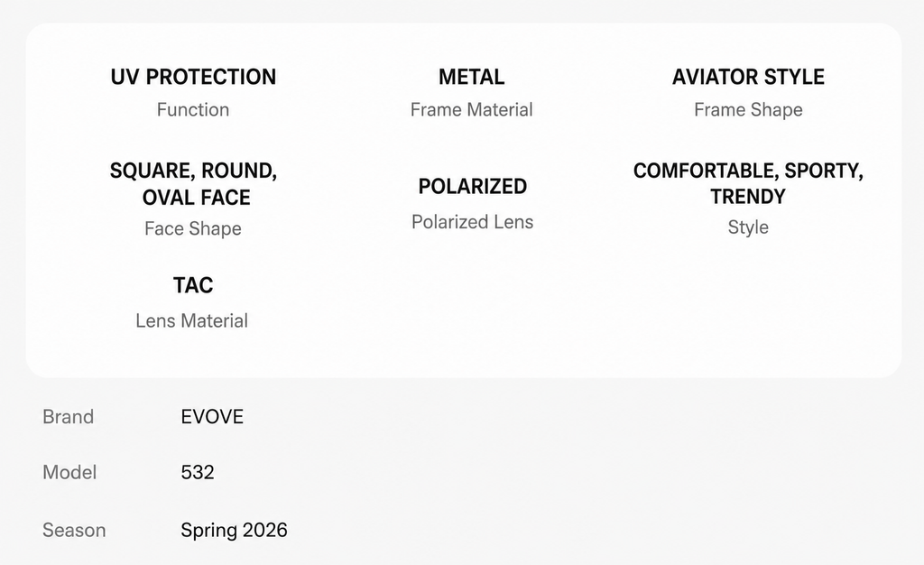
Task: Select the Style label
Action: (x=748, y=227)
